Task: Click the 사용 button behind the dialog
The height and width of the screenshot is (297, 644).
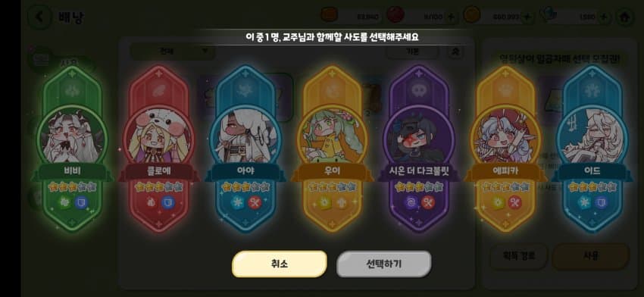Action: pos(591,256)
